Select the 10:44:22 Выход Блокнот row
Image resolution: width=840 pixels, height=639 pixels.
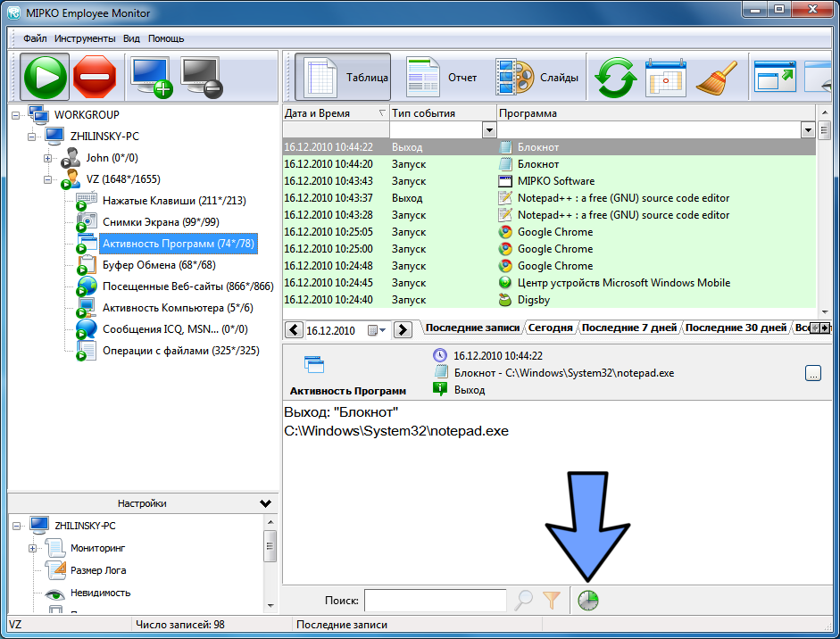549,146
